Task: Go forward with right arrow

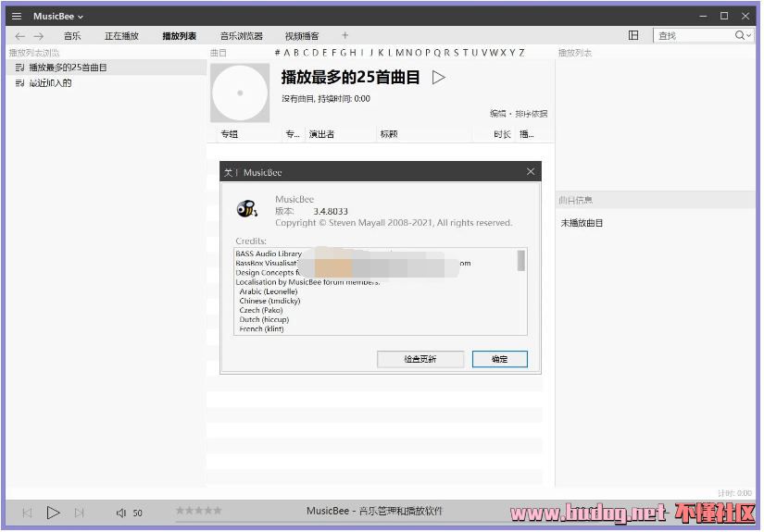Action: (x=39, y=36)
